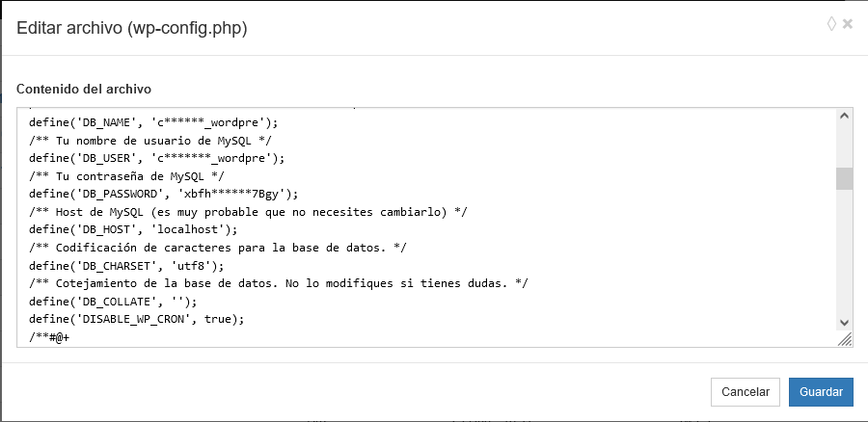Close the Editar archivo dialog
The width and height of the screenshot is (868, 422).
pyautogui.click(x=848, y=24)
